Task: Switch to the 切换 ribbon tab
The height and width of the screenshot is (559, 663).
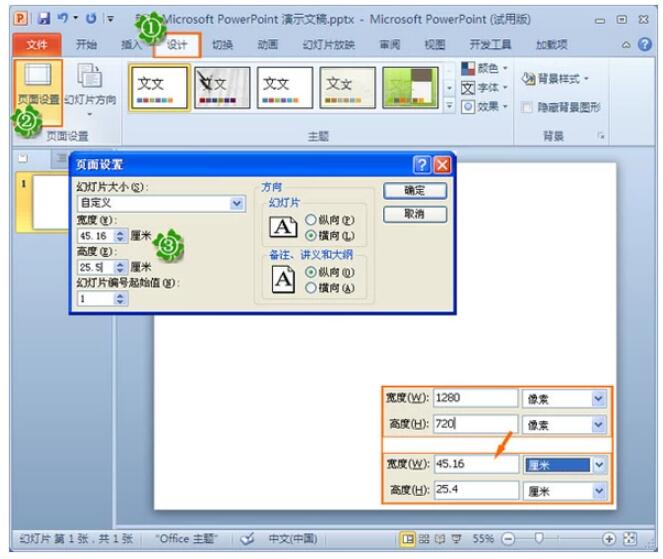Action: pyautogui.click(x=222, y=44)
